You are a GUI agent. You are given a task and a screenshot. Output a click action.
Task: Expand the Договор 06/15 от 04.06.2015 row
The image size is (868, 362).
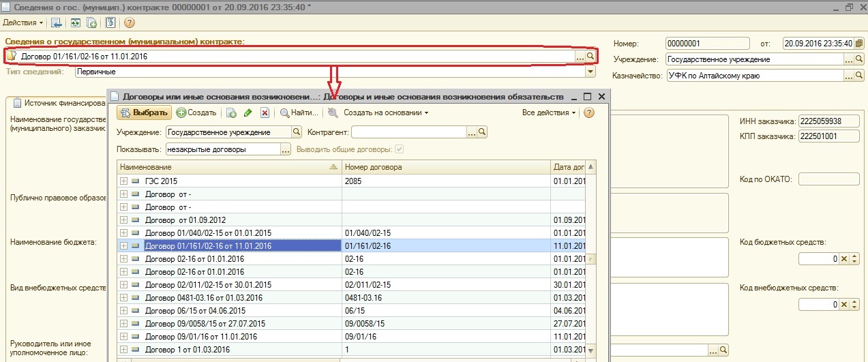[x=123, y=311]
